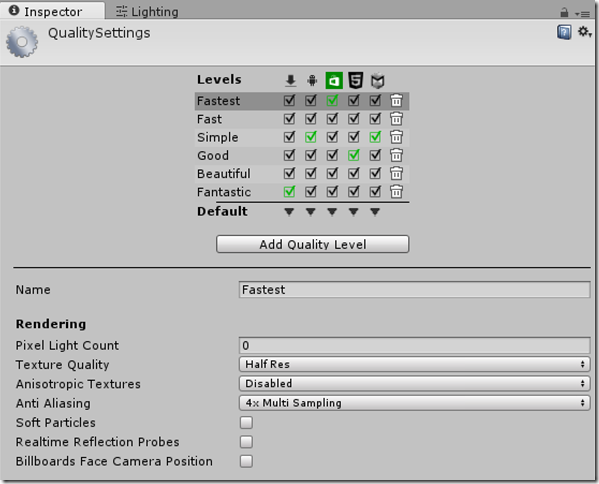Delete the Simple quality level
The image size is (599, 484).
tap(396, 137)
